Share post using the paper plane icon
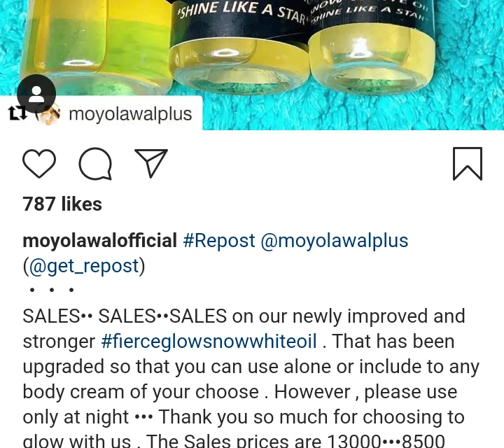The image size is (504, 448). pyautogui.click(x=151, y=163)
